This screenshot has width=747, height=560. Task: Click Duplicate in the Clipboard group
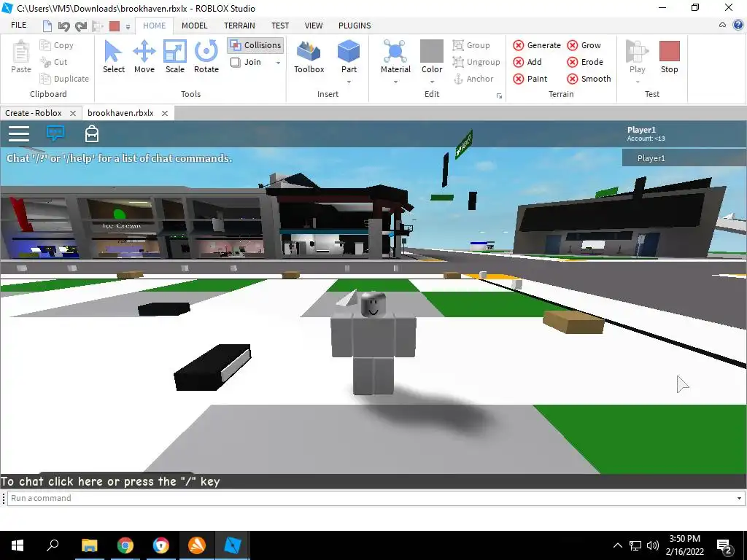click(64, 79)
